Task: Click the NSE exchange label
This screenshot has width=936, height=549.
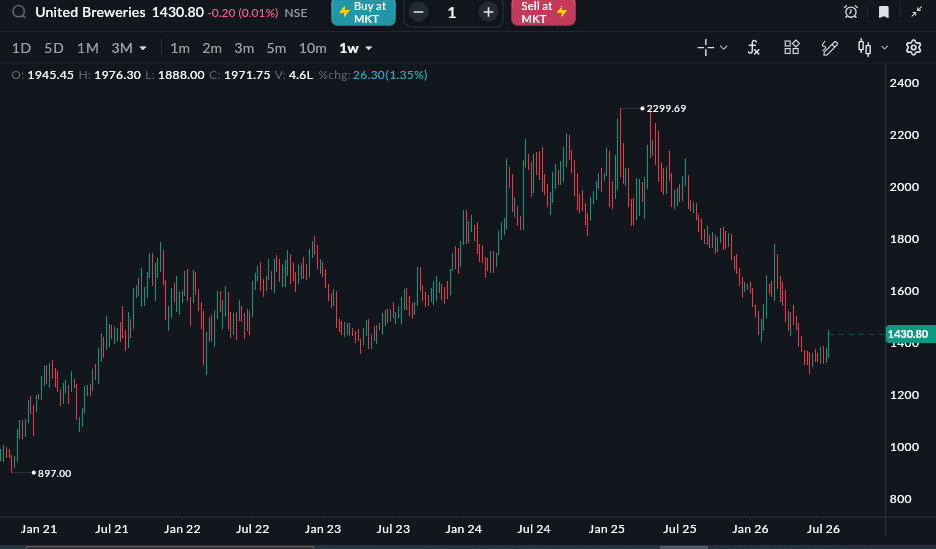Action: [296, 13]
